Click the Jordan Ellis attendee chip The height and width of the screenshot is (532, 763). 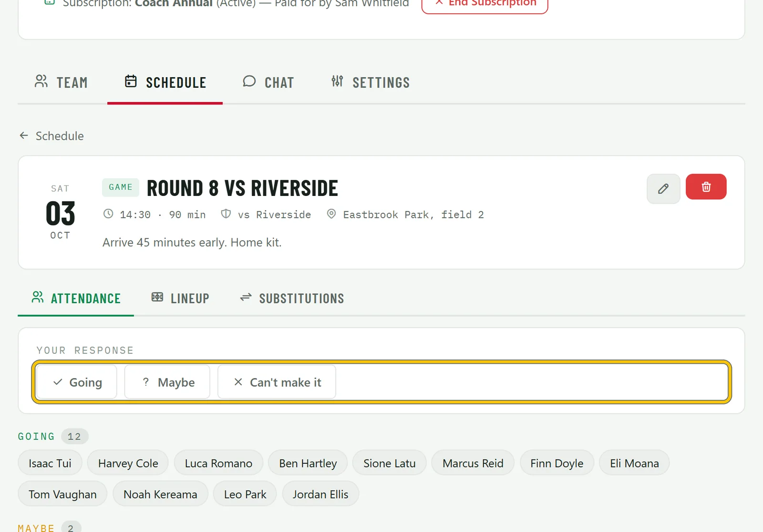point(320,494)
